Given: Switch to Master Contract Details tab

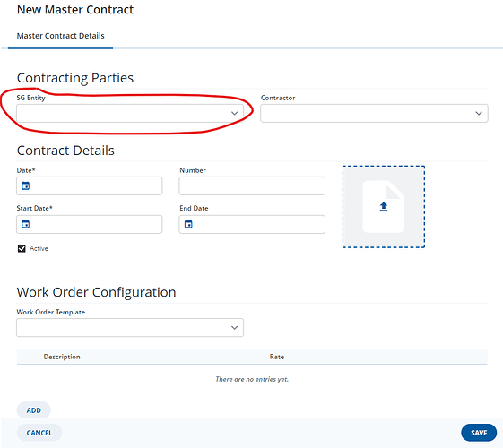Looking at the screenshot, I should tap(60, 36).
